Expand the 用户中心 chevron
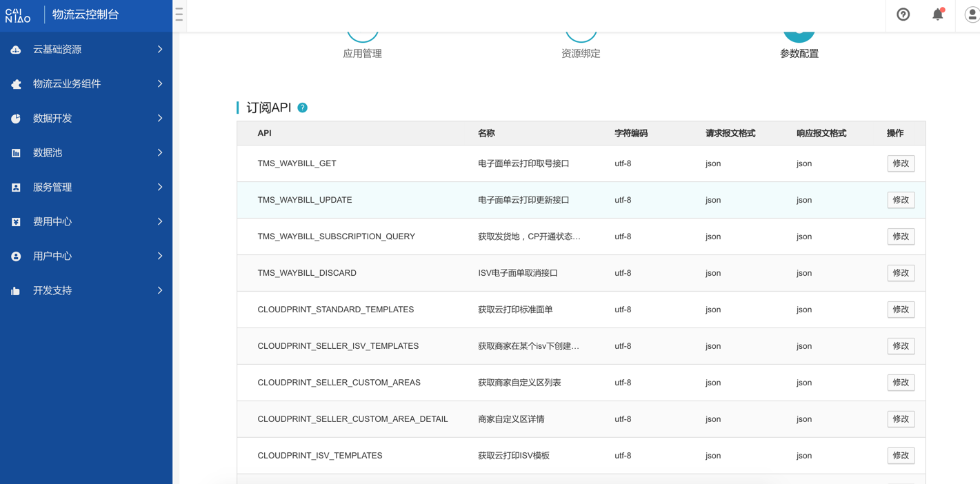 (x=160, y=256)
